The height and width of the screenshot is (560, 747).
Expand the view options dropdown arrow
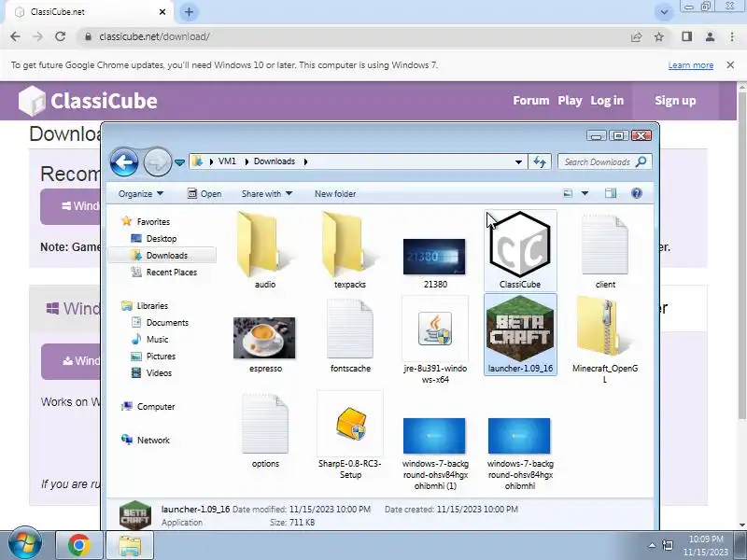click(x=585, y=193)
